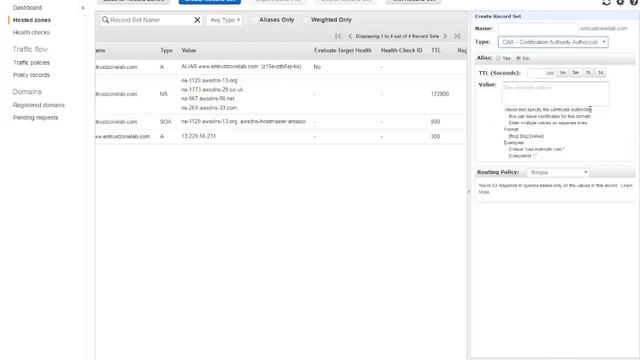Click the Evaluate Target Health column header
The image size is (640, 360).
pyautogui.click(x=343, y=50)
